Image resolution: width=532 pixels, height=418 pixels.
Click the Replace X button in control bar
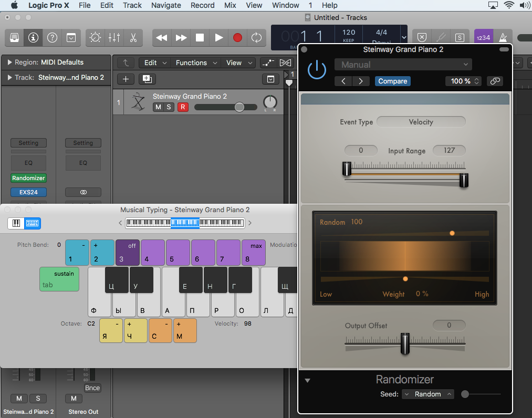(x=422, y=37)
